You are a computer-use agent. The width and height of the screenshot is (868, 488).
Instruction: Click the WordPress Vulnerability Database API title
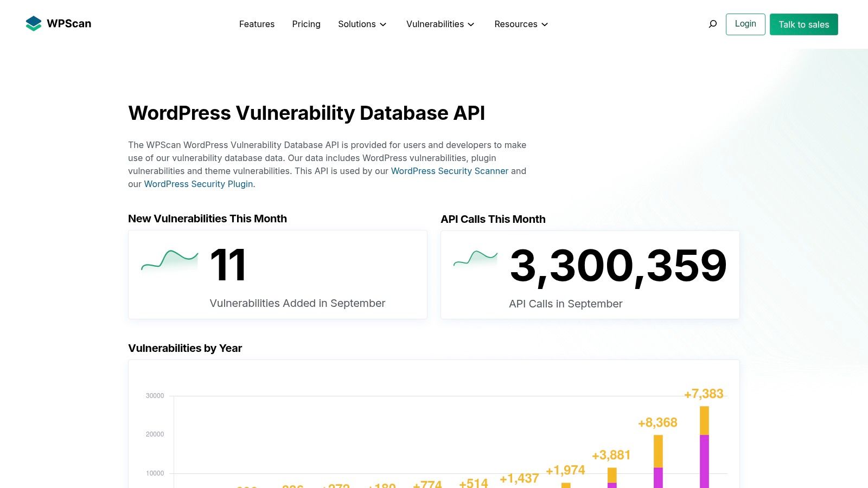[x=307, y=113]
